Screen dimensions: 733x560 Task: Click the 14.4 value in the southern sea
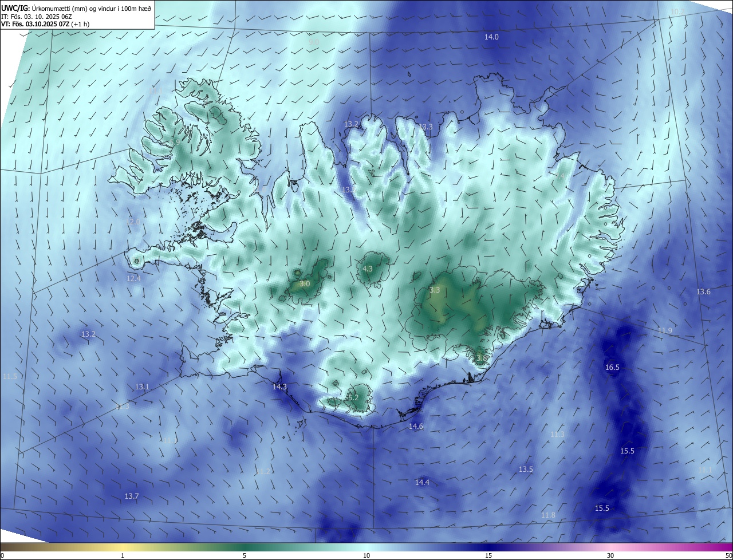pos(422,483)
